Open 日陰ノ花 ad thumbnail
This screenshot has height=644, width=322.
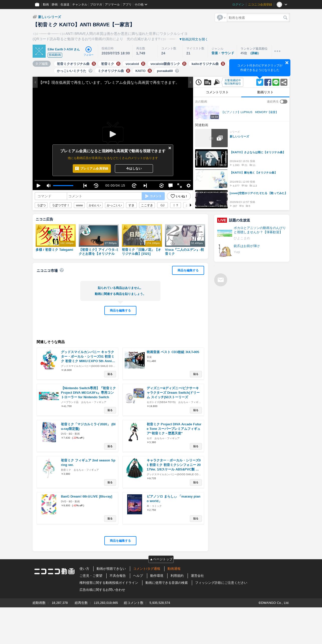pos(142,235)
